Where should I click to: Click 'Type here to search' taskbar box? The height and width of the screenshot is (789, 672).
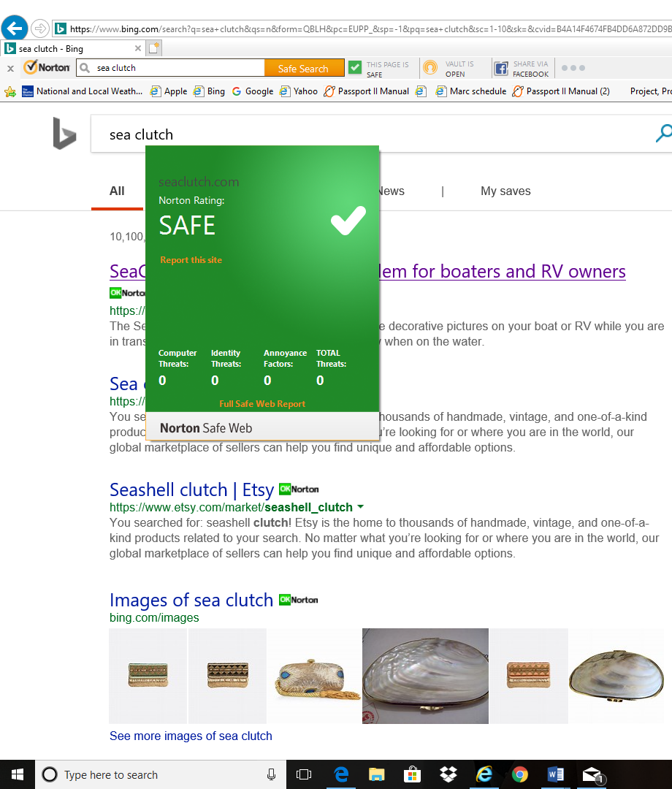pos(161,774)
